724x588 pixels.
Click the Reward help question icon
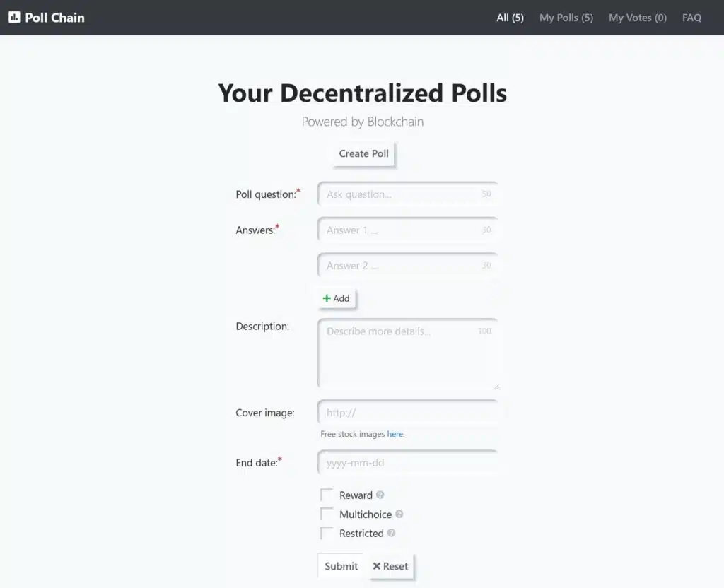[x=380, y=495]
